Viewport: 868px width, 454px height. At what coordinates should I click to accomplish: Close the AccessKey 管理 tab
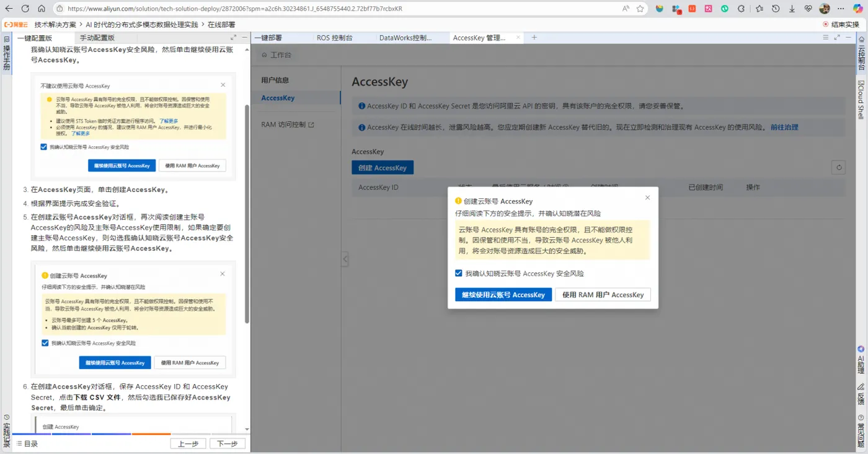click(519, 38)
